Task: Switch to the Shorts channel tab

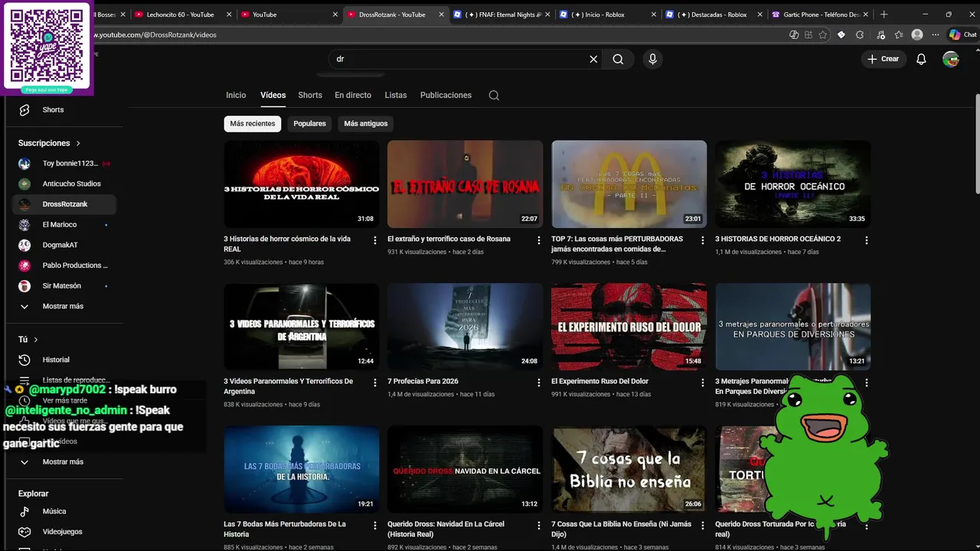Action: pyautogui.click(x=310, y=96)
